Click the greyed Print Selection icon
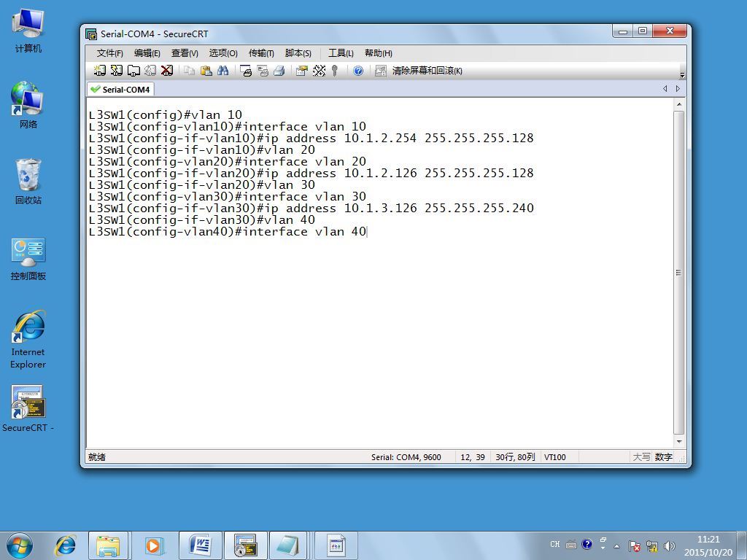747x560 pixels. coord(263,71)
